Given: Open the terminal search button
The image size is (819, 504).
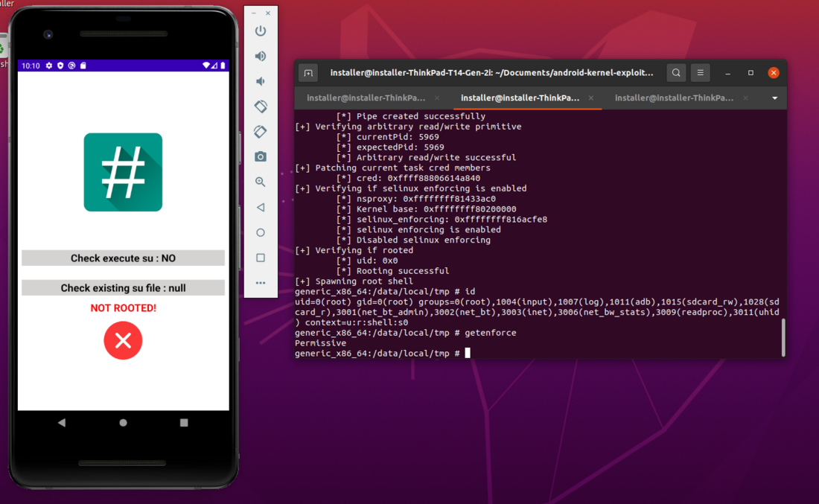Looking at the screenshot, I should [676, 73].
